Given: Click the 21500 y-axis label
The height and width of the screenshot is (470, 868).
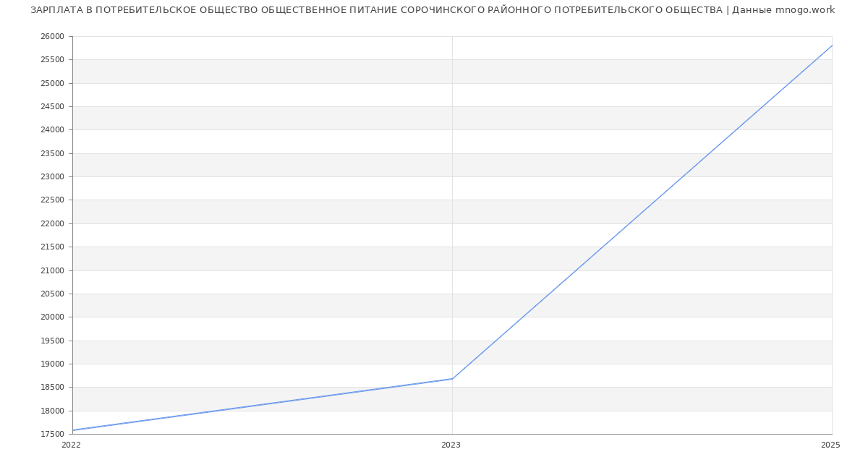Looking at the screenshot, I should [53, 247].
